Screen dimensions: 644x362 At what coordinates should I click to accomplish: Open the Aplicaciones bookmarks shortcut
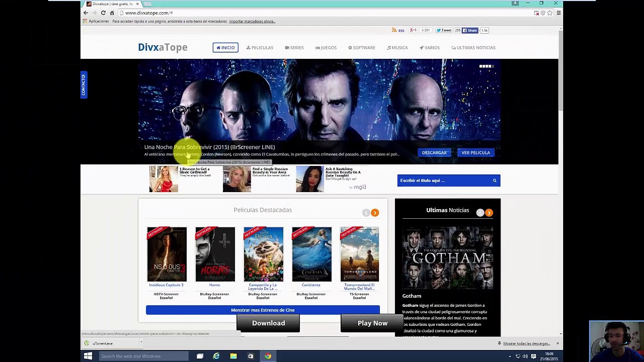click(96, 21)
